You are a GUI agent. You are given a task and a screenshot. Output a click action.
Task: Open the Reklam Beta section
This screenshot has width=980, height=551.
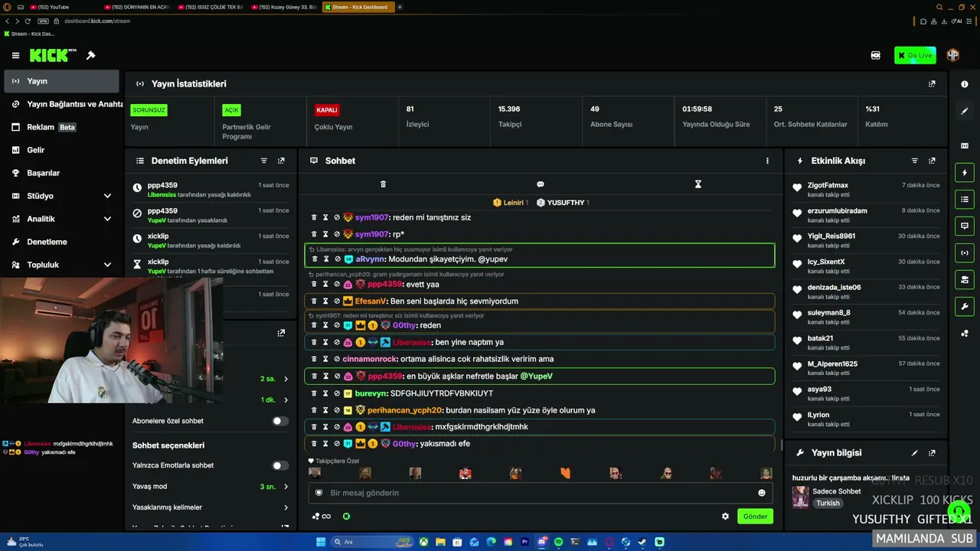[x=60, y=127]
